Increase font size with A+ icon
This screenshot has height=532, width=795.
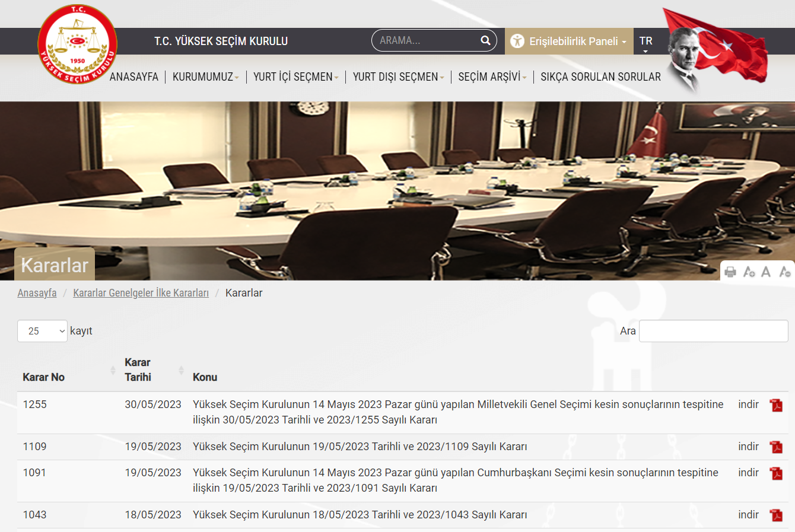[749, 272]
